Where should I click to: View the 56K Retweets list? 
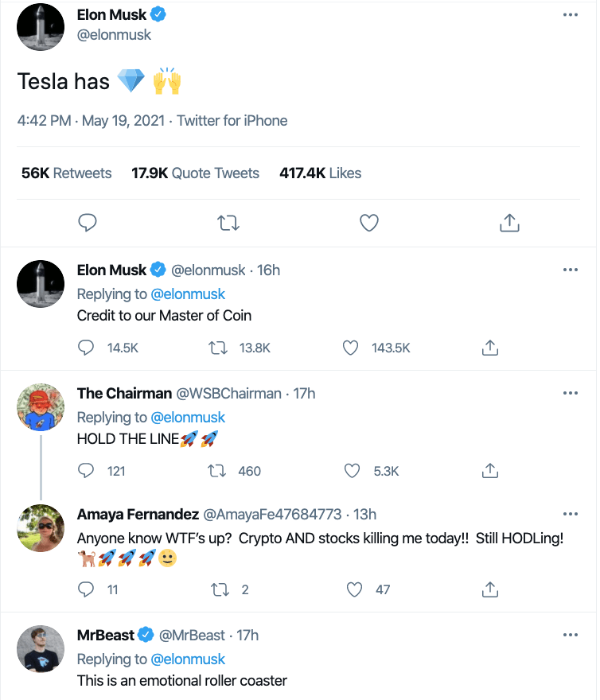67,173
